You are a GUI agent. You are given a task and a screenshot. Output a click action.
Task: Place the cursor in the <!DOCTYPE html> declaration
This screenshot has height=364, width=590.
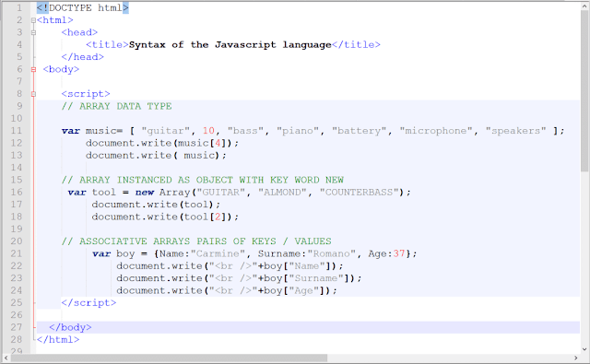coord(82,8)
